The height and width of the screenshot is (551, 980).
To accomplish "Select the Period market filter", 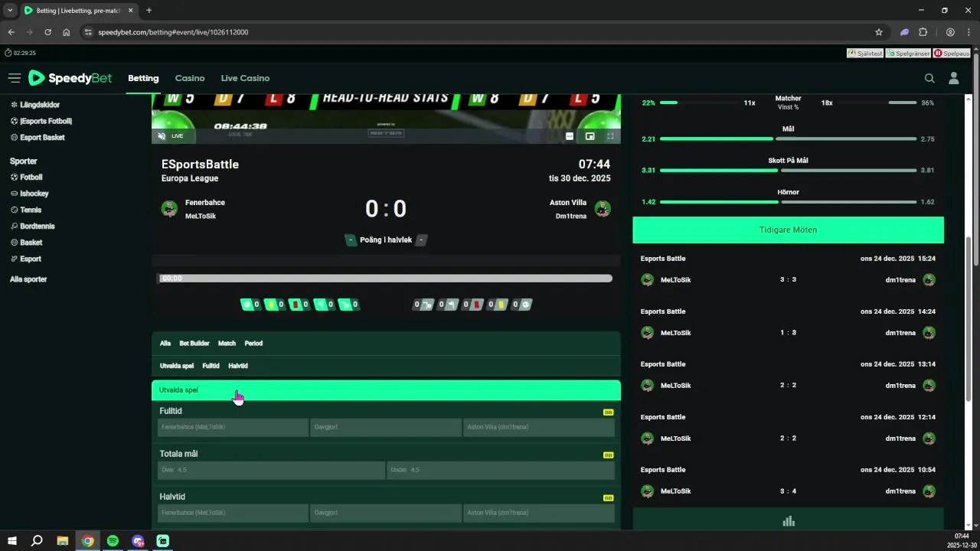I will point(253,344).
